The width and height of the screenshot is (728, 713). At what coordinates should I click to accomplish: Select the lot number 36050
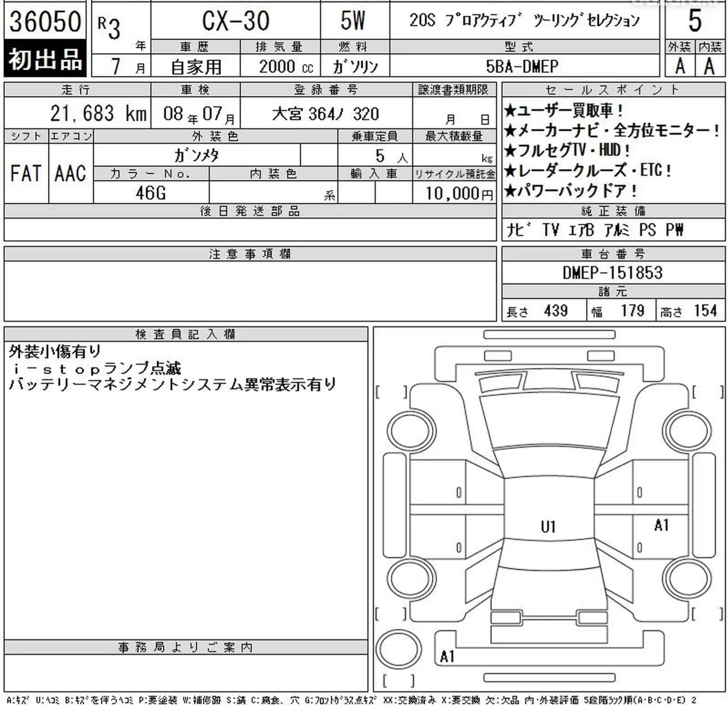pos(45,21)
